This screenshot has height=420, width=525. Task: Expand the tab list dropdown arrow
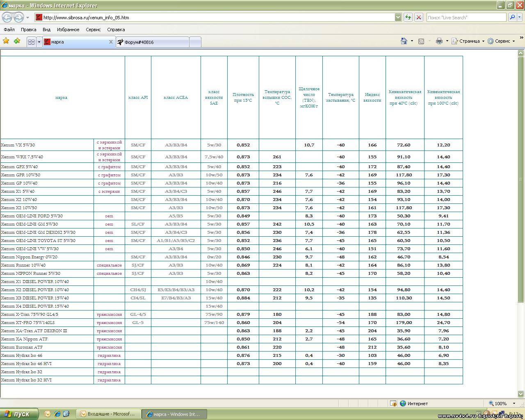(39, 42)
